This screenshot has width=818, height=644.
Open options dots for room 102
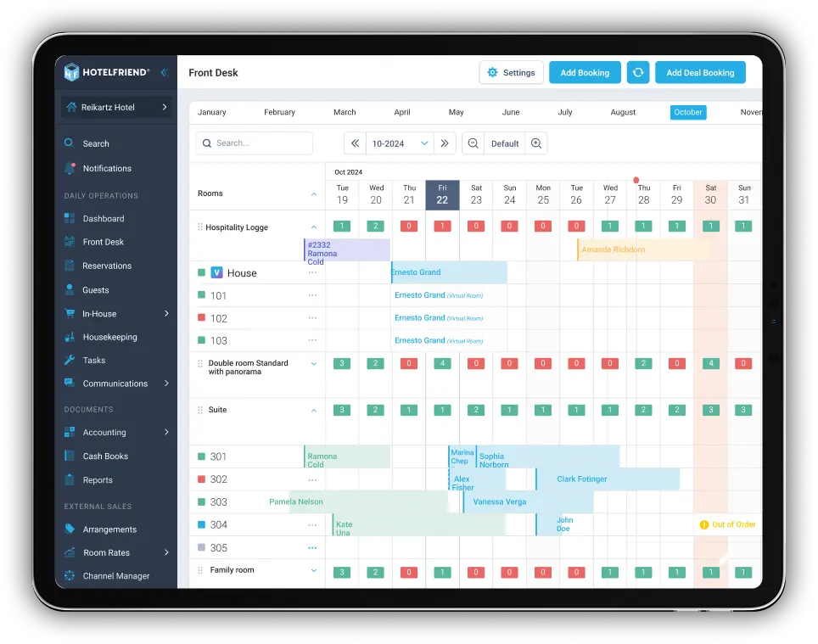point(312,318)
